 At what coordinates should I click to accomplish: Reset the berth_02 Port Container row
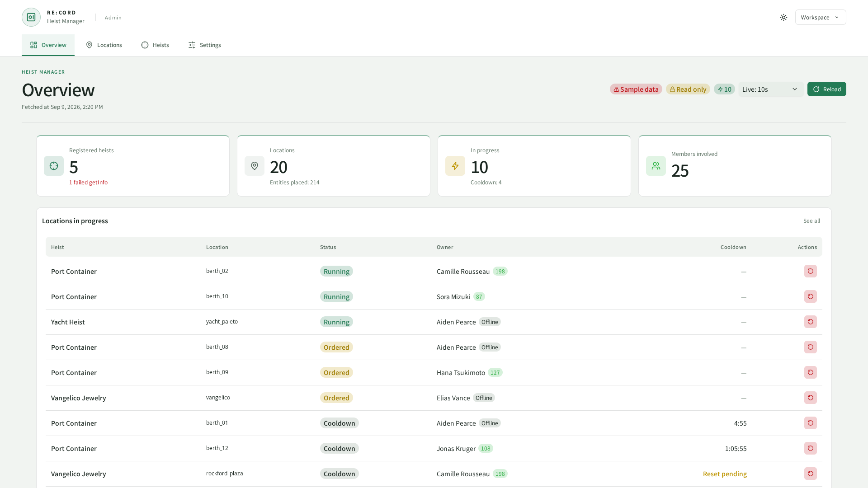click(811, 271)
